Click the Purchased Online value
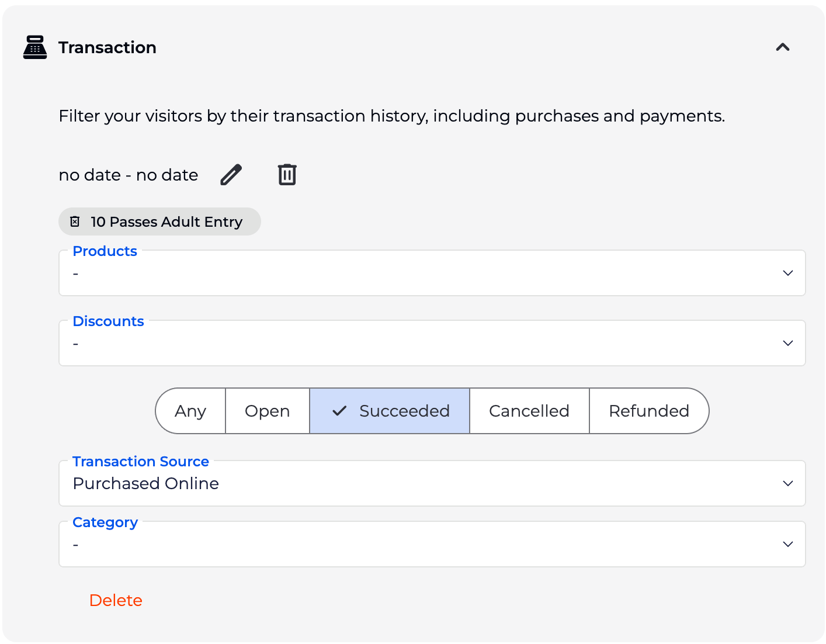The width and height of the screenshot is (826, 644). 146,483
